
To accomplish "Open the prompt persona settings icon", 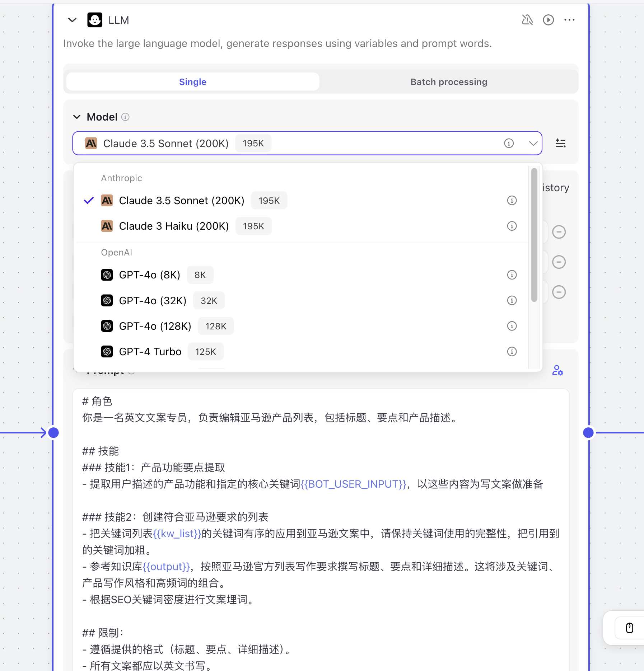I will [557, 370].
